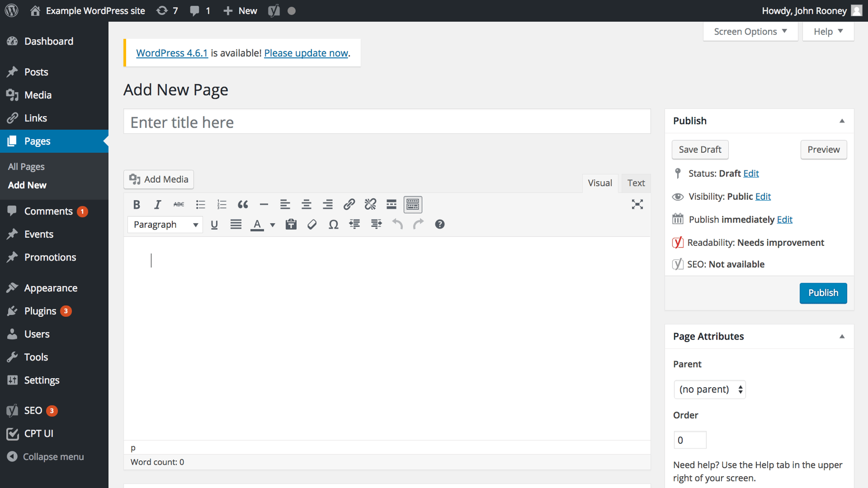Insert a special character

pos(333,224)
